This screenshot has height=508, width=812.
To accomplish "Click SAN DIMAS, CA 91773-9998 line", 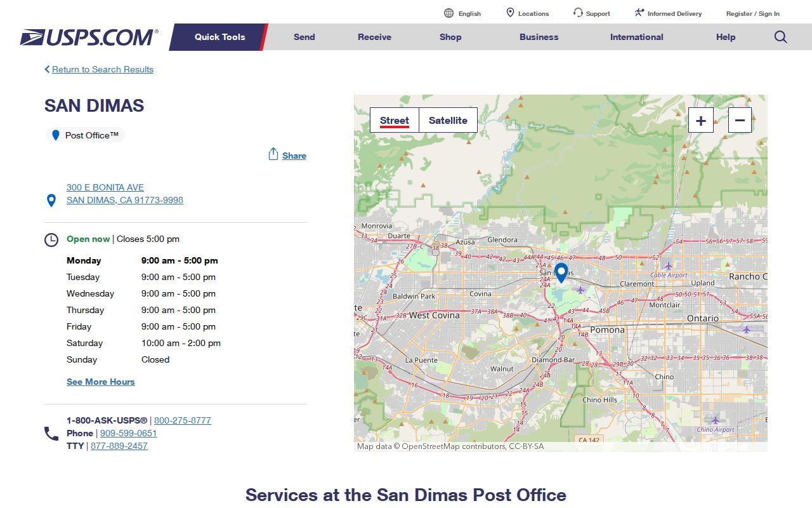I will click(x=125, y=200).
